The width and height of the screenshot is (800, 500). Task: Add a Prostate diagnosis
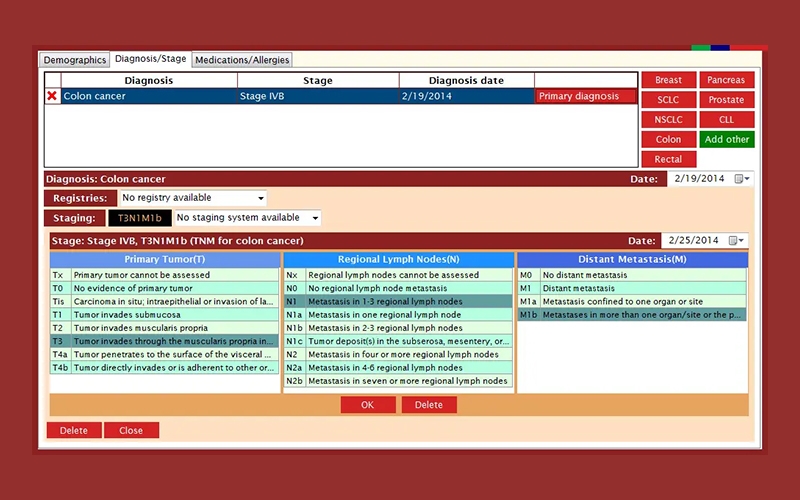pos(726,99)
